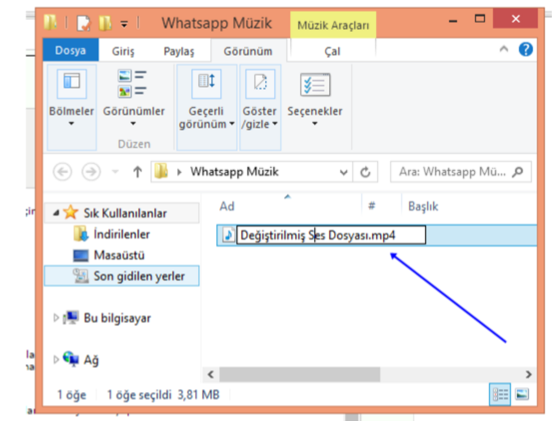
Task: Click the Görünümler layout icon
Action: [x=132, y=84]
